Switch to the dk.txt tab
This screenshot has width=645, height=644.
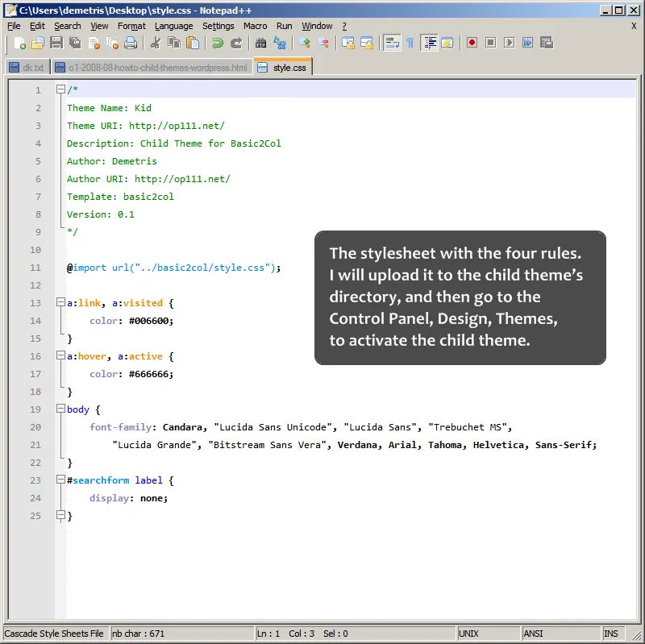(x=27, y=68)
